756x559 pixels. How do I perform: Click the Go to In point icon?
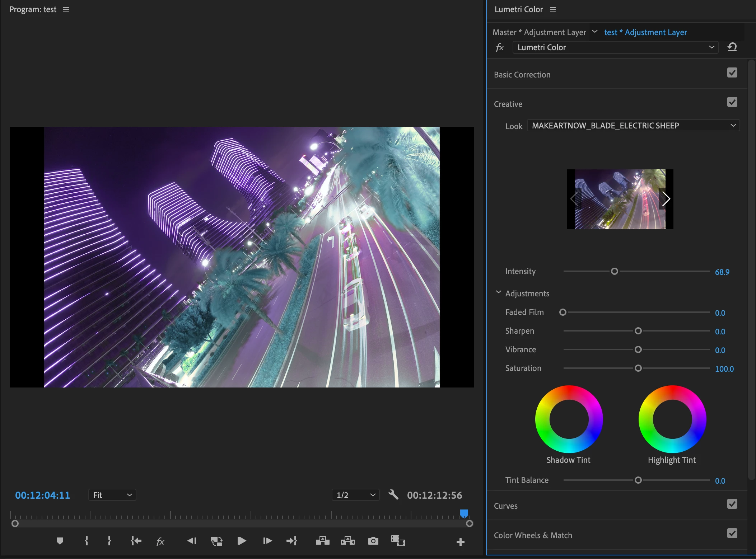(x=136, y=541)
